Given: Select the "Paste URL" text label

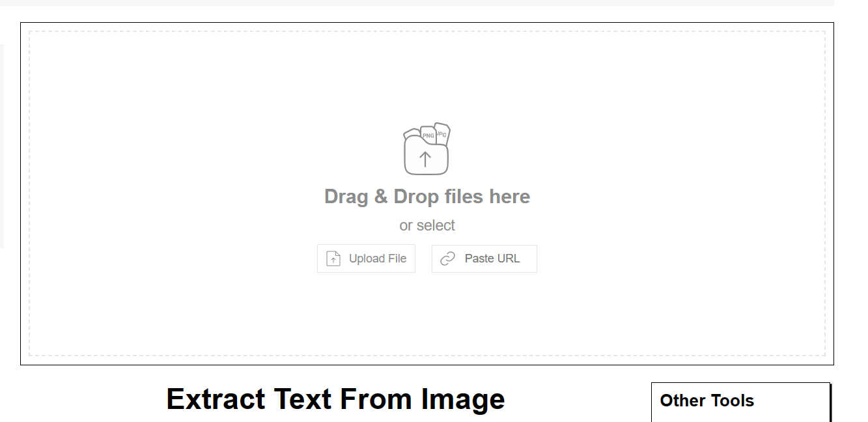Looking at the screenshot, I should pos(492,259).
